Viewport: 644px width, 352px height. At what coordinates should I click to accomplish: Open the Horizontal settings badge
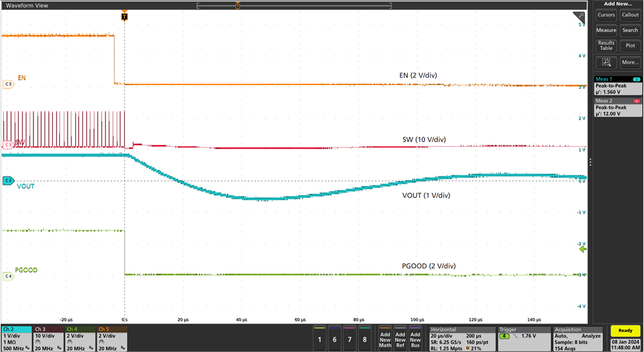click(461, 337)
